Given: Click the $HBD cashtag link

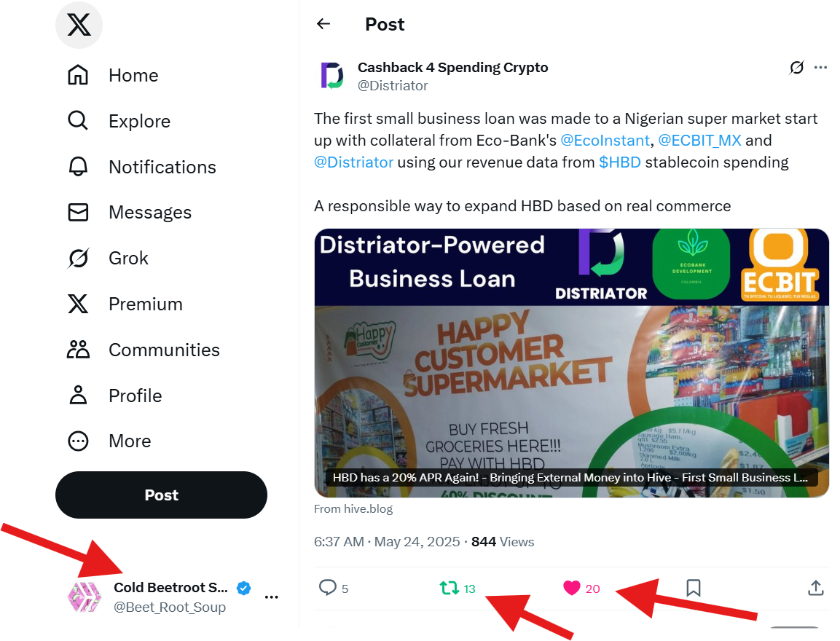Looking at the screenshot, I should 620,162.
